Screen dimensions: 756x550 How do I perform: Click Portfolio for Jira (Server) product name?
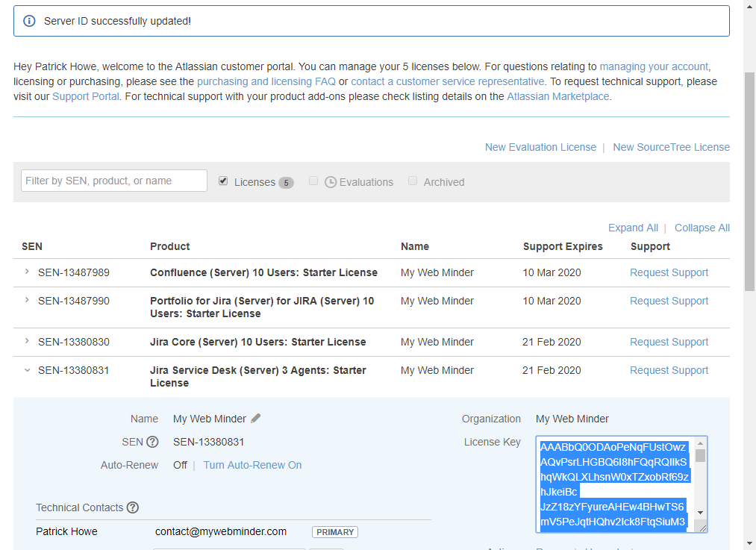(x=262, y=307)
